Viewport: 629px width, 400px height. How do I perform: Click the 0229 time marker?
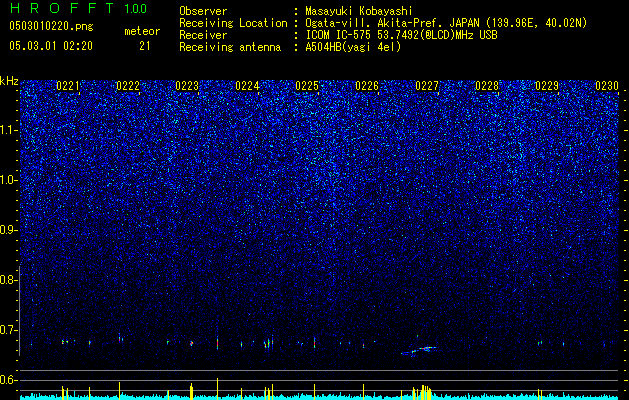[547, 86]
